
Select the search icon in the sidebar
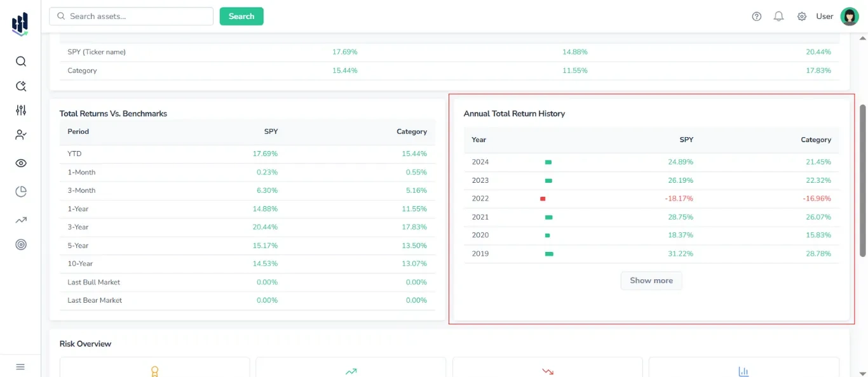coord(20,61)
